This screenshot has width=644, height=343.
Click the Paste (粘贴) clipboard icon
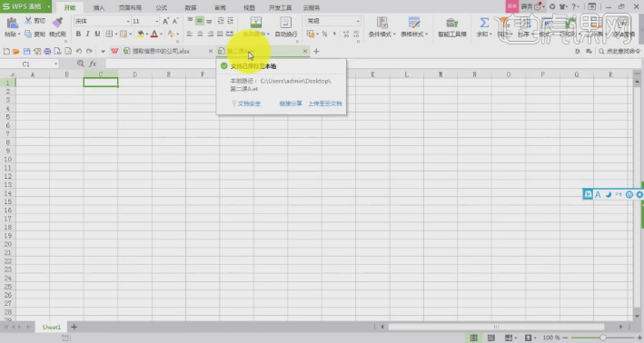pyautogui.click(x=13, y=23)
